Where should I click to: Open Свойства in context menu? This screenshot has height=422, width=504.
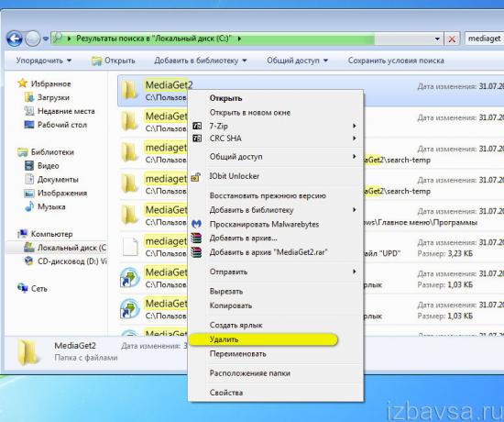point(226,393)
